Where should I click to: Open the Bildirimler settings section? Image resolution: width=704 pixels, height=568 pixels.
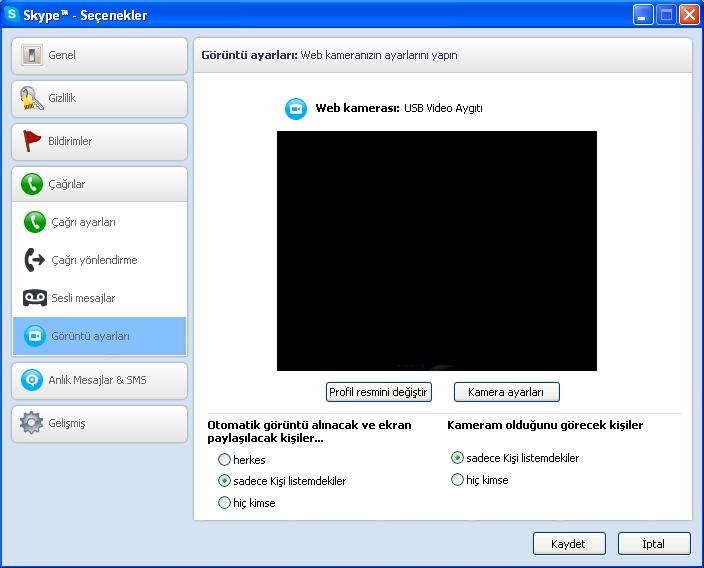(x=99, y=142)
